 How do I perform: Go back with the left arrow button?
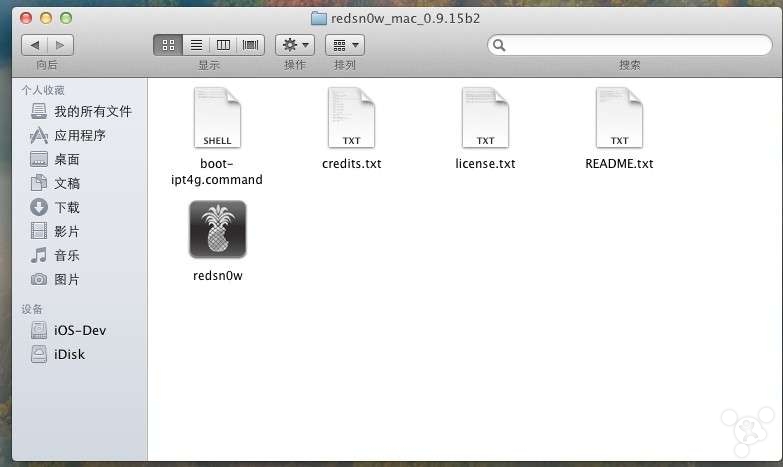34,45
